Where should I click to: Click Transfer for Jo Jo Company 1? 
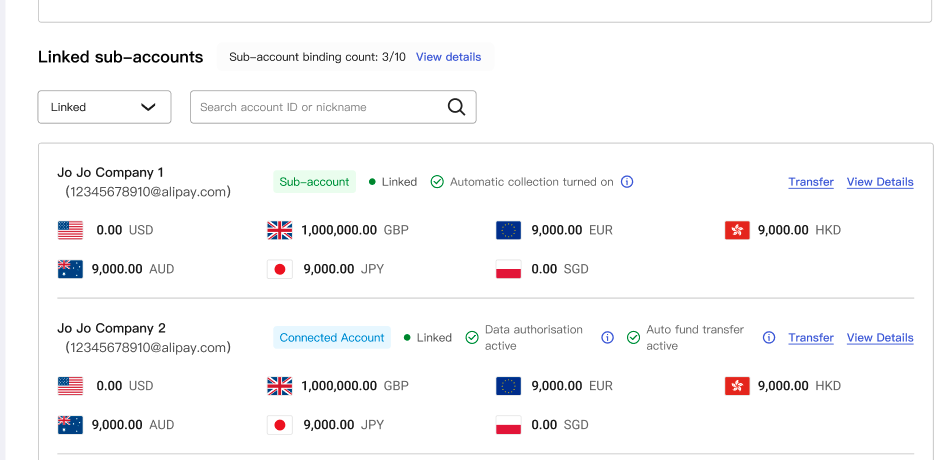810,182
